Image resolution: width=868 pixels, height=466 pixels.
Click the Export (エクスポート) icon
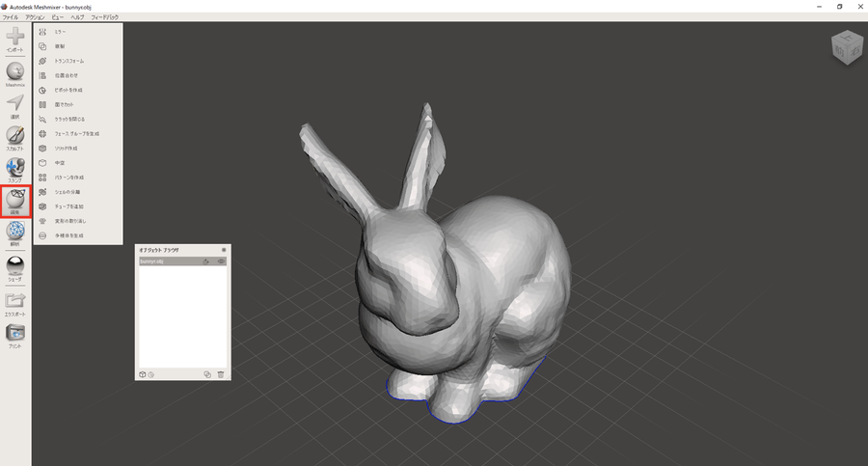click(x=15, y=301)
